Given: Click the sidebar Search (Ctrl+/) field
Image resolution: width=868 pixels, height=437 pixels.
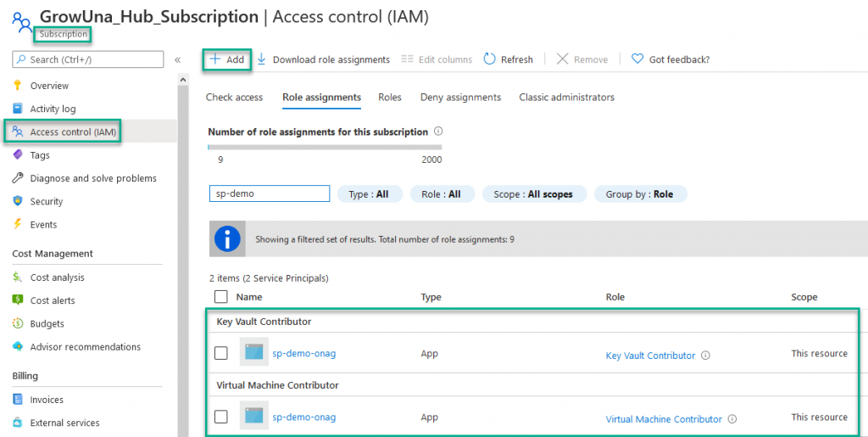Looking at the screenshot, I should [87, 59].
